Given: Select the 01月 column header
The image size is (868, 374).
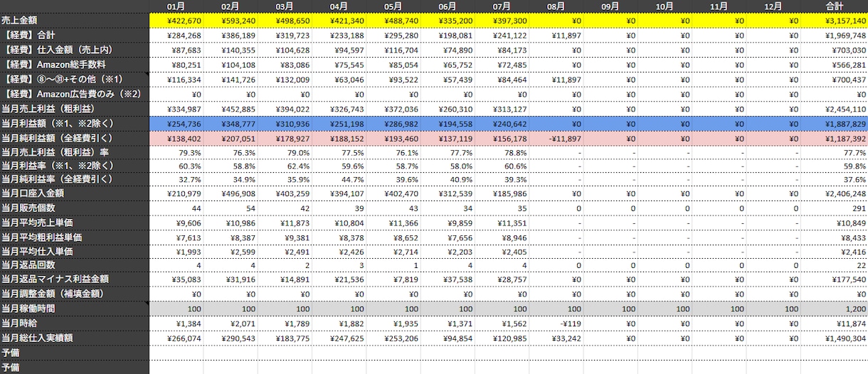Looking at the screenshot, I should pos(176,6).
